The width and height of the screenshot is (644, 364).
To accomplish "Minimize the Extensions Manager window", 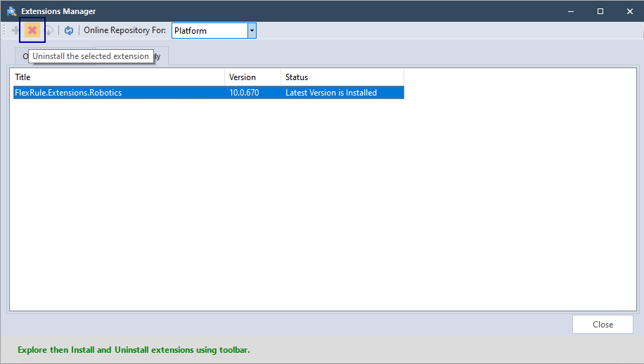I will [x=570, y=11].
